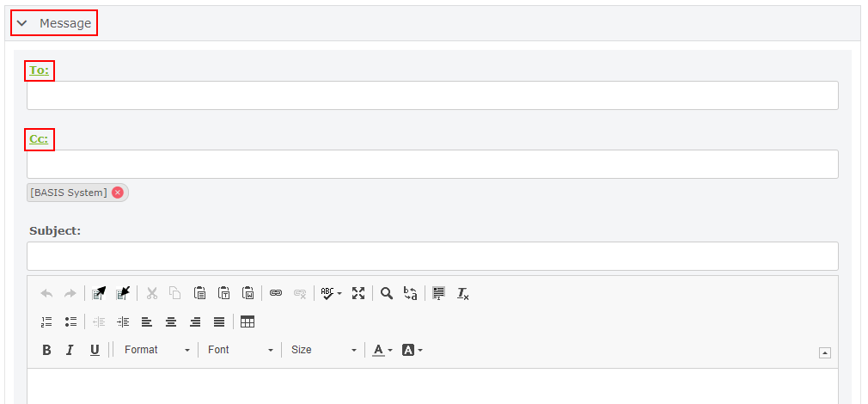The image size is (868, 404).
Task: Insert a numbered list
Action: click(46, 321)
